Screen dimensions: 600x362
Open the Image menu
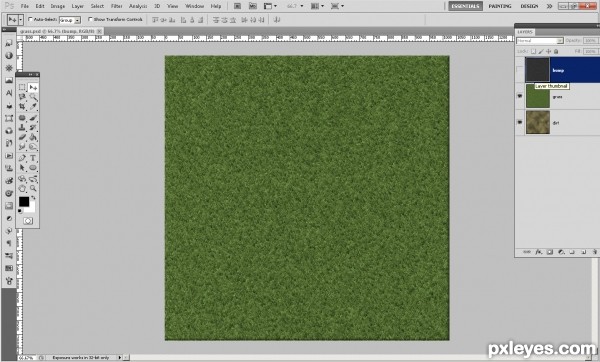point(58,6)
